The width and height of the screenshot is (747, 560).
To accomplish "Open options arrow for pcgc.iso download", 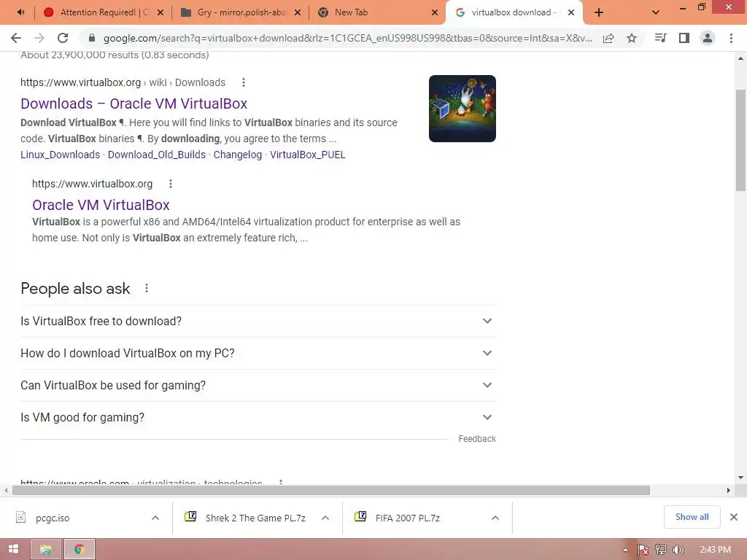I will (155, 518).
